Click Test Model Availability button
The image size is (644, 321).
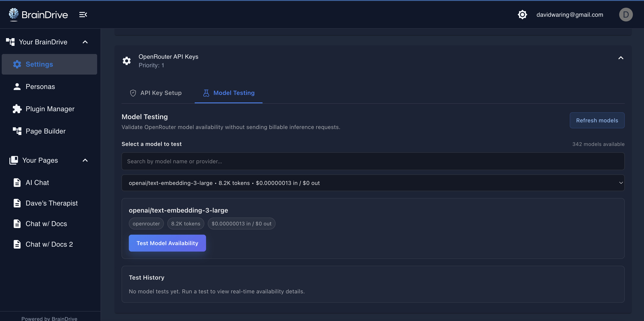tap(167, 243)
